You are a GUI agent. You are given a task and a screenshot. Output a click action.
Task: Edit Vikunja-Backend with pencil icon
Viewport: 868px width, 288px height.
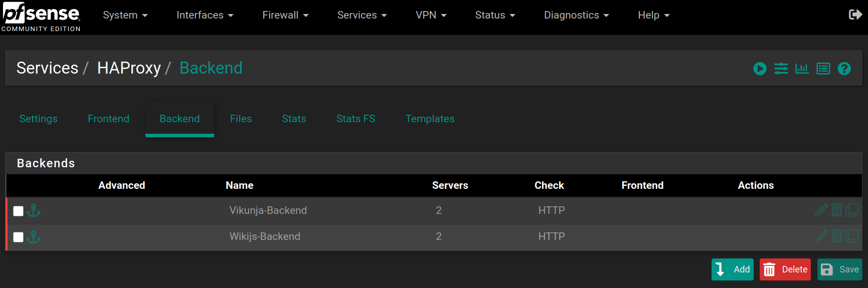(821, 210)
